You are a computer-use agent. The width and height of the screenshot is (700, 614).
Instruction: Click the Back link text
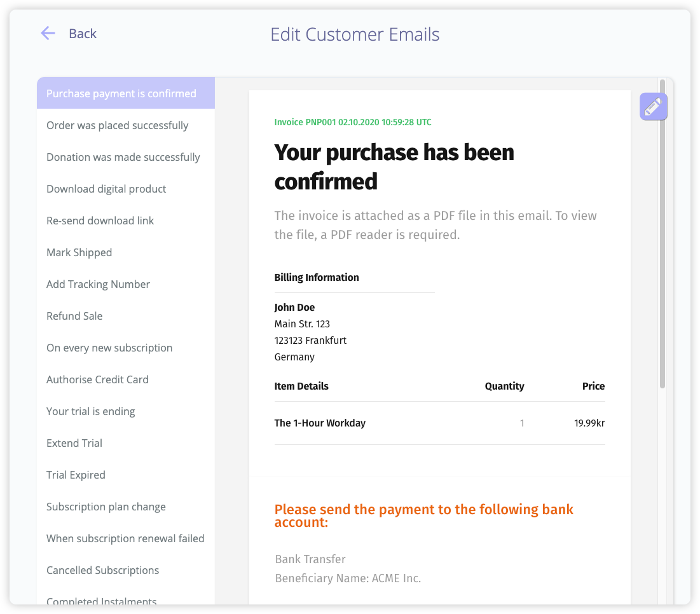pyautogui.click(x=83, y=34)
